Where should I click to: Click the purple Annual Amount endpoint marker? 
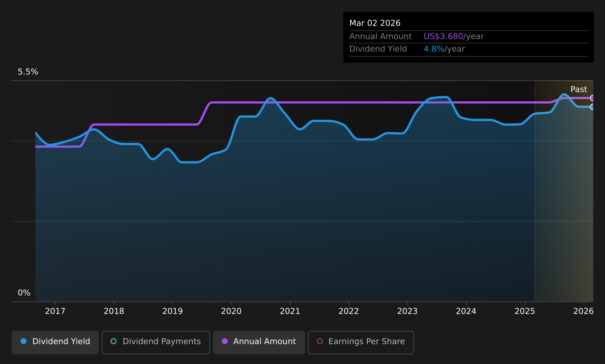(592, 98)
